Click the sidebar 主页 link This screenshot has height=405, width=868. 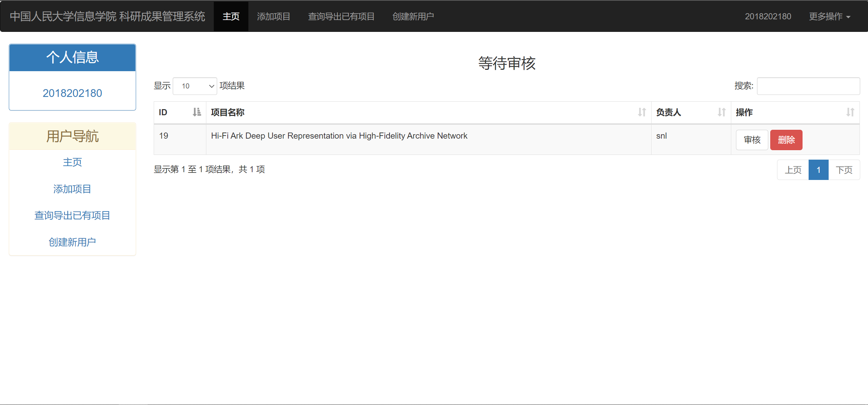click(x=72, y=162)
